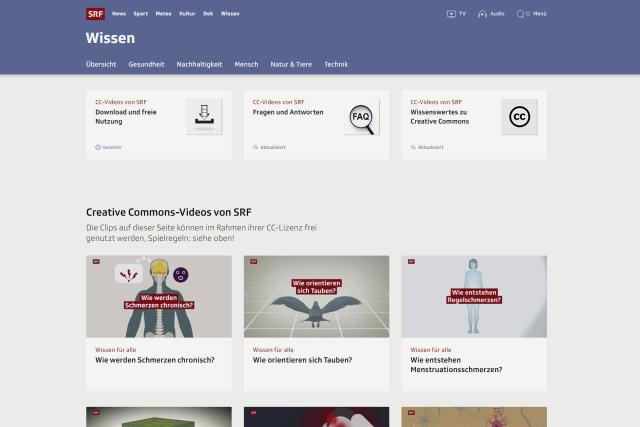Click the download tray icon thumbnail
Viewport: 640px width, 427px height.
click(203, 117)
